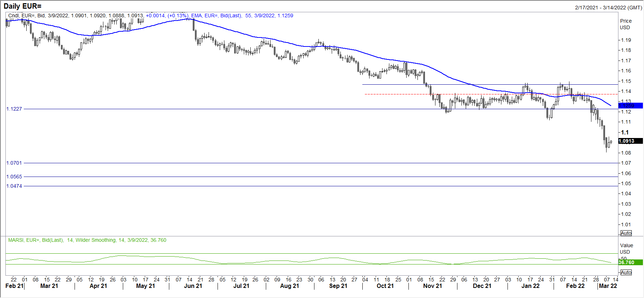Viewport: 644px width, 298px height.
Task: Click the 'Oct 21' month label on time axis
Action: tap(385, 286)
